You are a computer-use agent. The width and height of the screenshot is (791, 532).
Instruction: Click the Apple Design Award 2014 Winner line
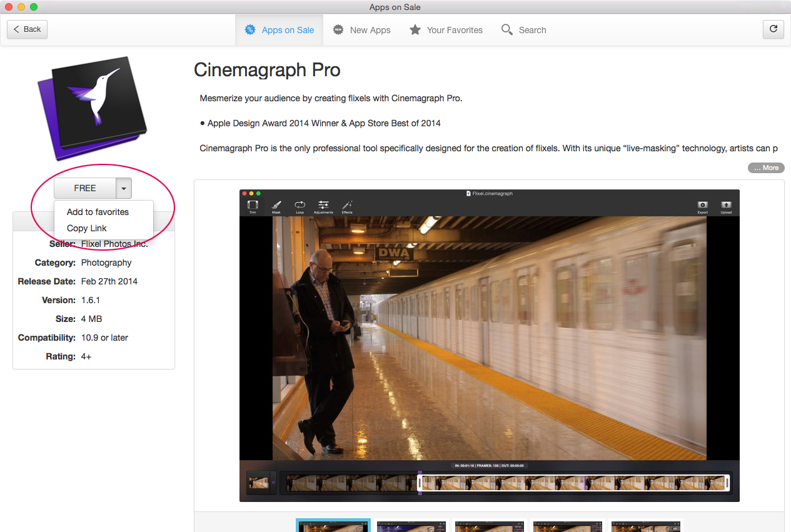pyautogui.click(x=320, y=123)
